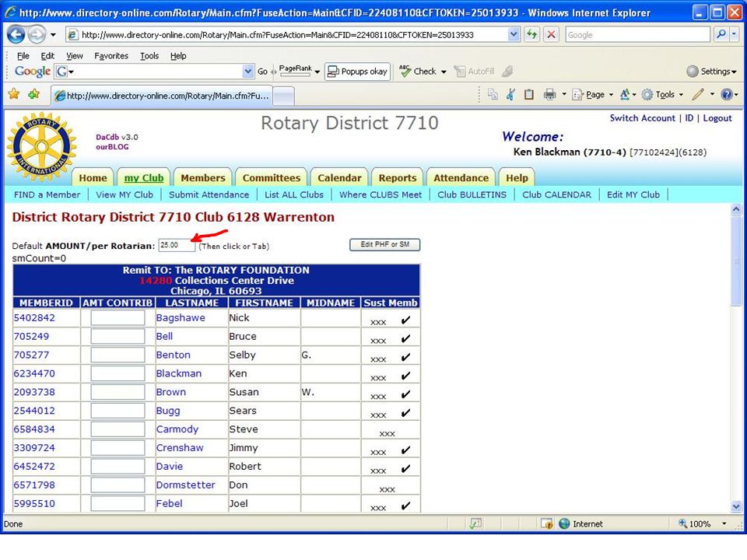Toggle the Sust Memb checkmark for Blackman
747x560 pixels.
pyautogui.click(x=405, y=376)
